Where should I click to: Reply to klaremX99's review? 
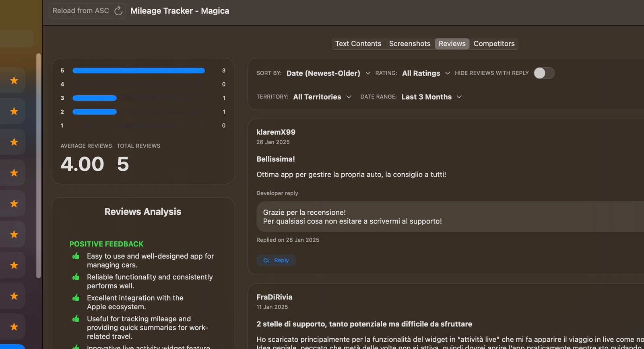pos(276,261)
